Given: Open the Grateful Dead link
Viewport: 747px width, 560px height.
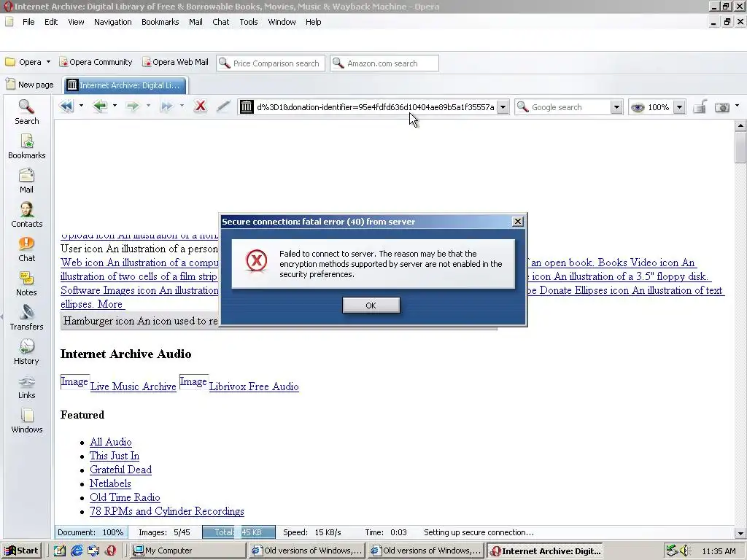Looking at the screenshot, I should click(120, 470).
